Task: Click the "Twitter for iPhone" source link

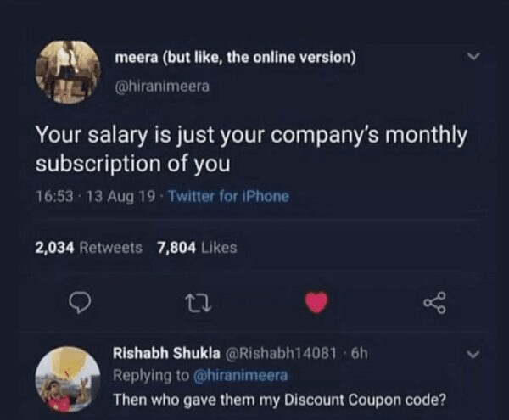Action: (x=229, y=196)
